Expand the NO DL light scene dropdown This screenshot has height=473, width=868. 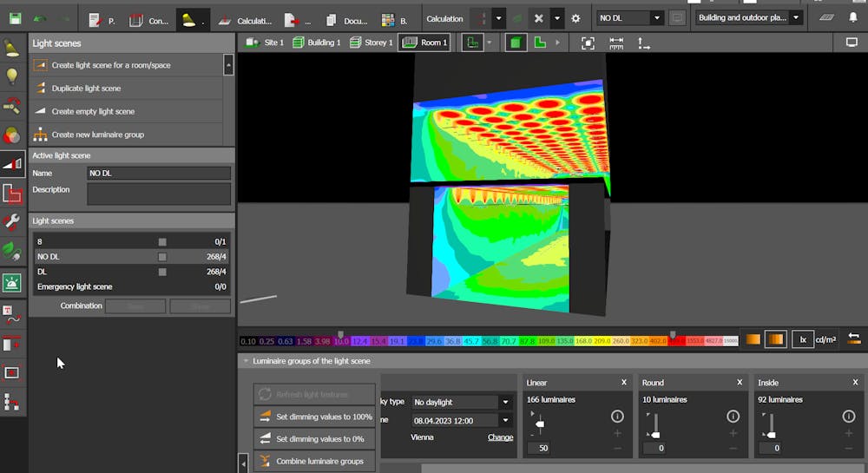pyautogui.click(x=656, y=18)
